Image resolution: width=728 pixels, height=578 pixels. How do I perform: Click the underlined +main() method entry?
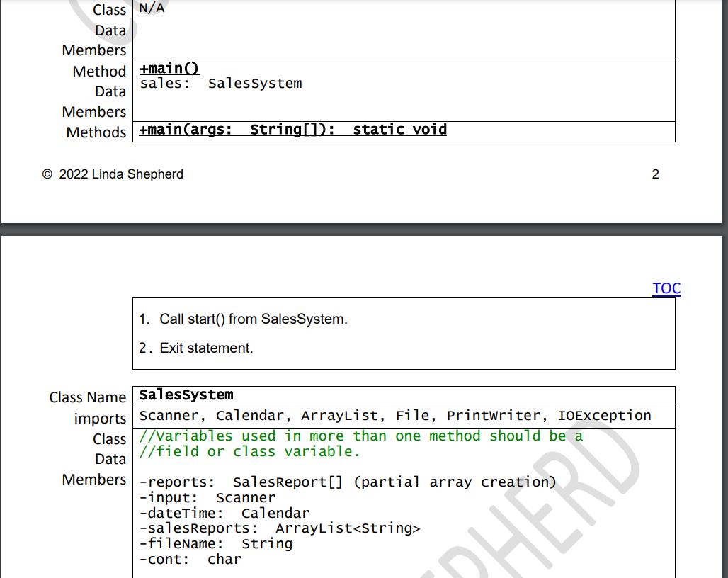click(x=169, y=68)
